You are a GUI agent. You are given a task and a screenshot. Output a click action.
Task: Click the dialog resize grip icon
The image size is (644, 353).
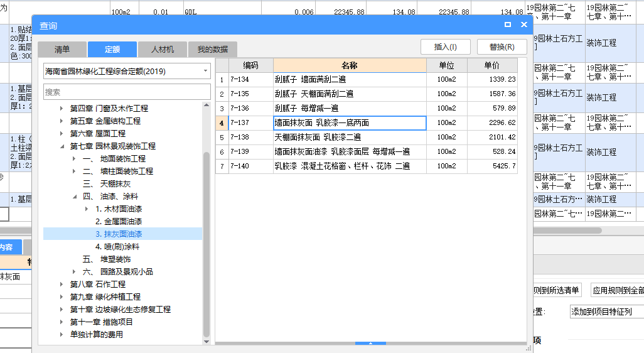tap(528, 349)
